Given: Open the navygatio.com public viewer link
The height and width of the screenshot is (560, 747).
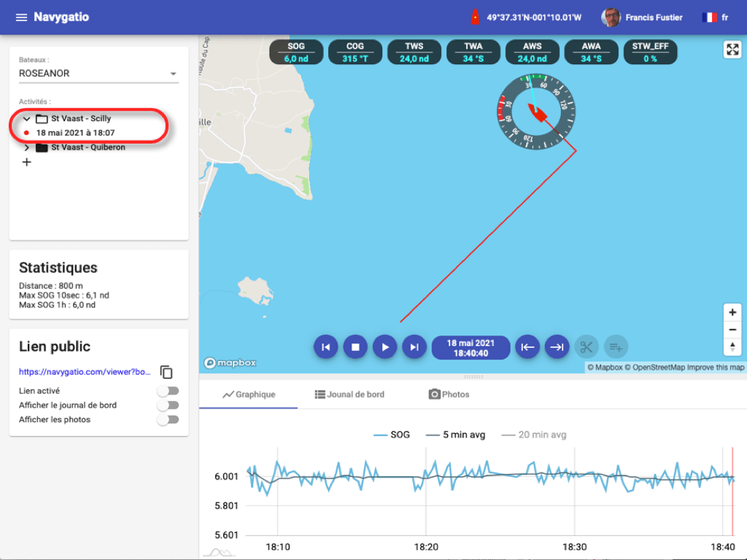Looking at the screenshot, I should tap(85, 372).
